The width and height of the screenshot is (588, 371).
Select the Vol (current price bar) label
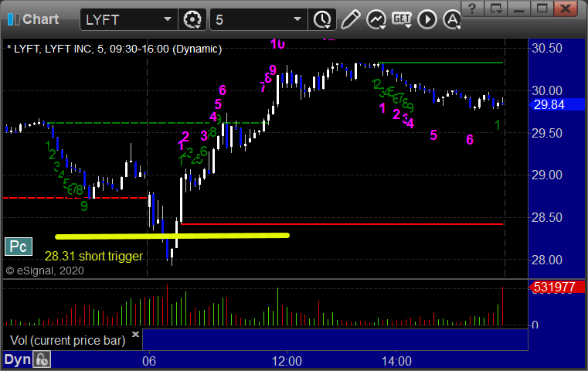click(67, 341)
